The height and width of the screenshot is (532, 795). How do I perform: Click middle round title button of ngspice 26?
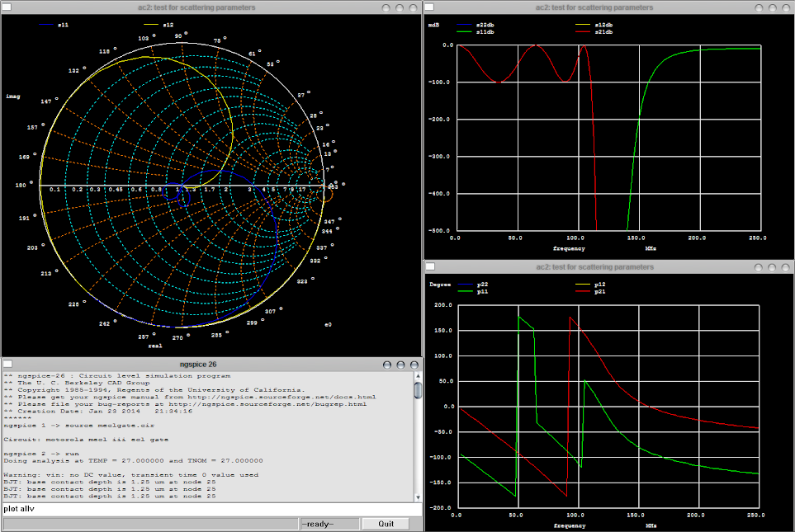[x=400, y=365]
